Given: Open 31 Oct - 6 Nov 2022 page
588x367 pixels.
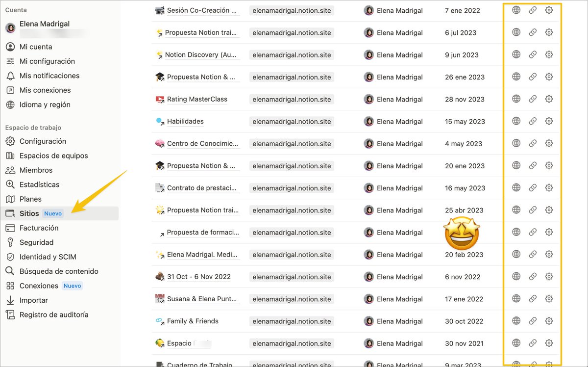Looking at the screenshot, I should (x=198, y=277).
